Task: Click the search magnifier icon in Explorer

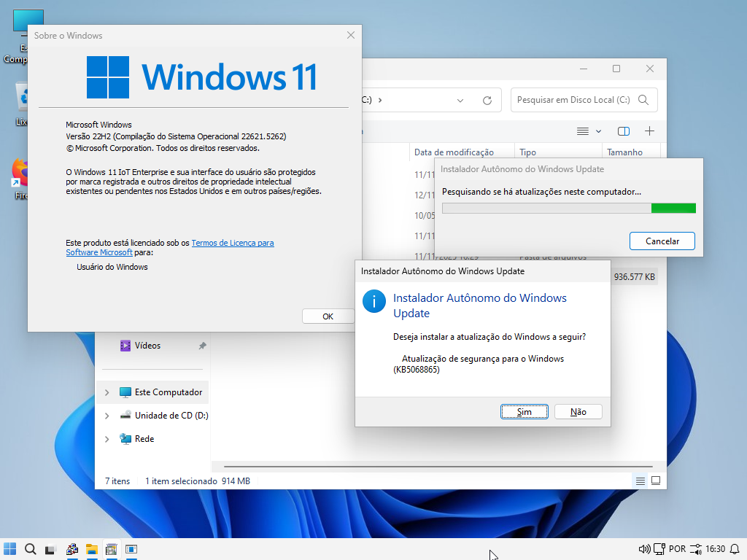Action: 643,100
